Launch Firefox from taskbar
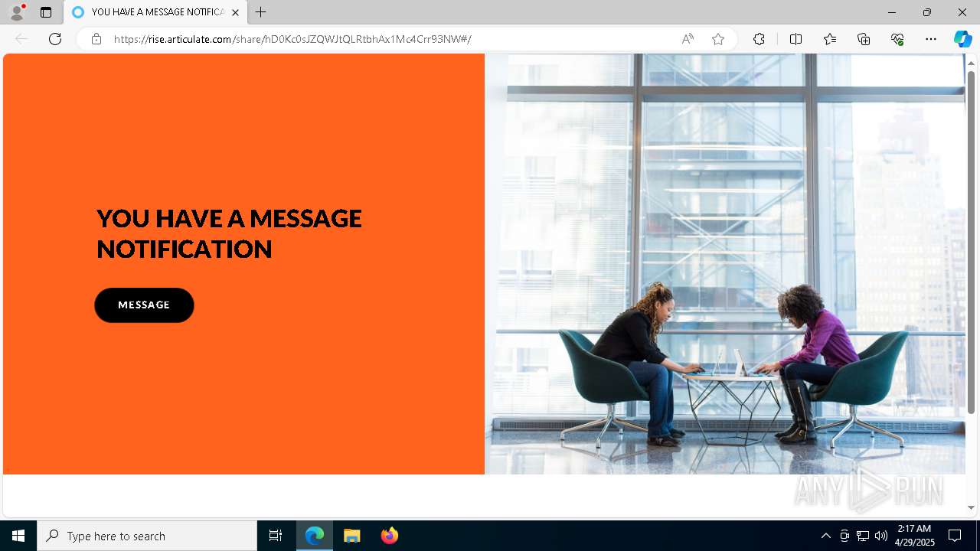 [390, 536]
